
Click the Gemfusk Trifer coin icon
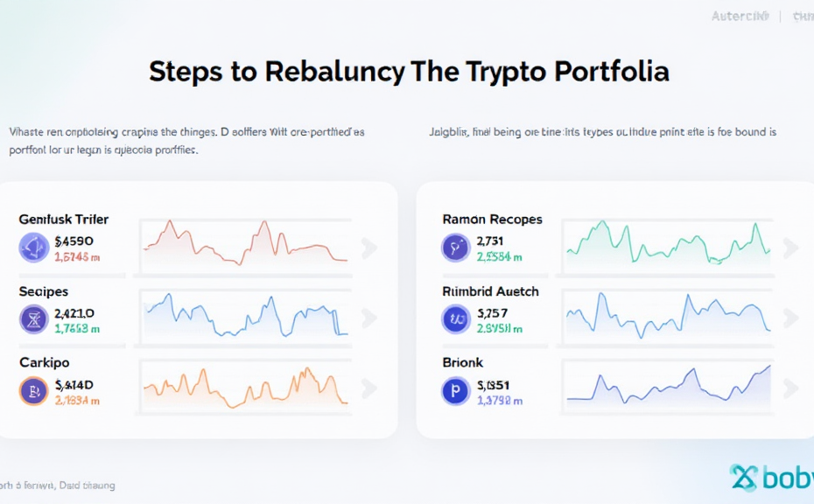click(35, 248)
